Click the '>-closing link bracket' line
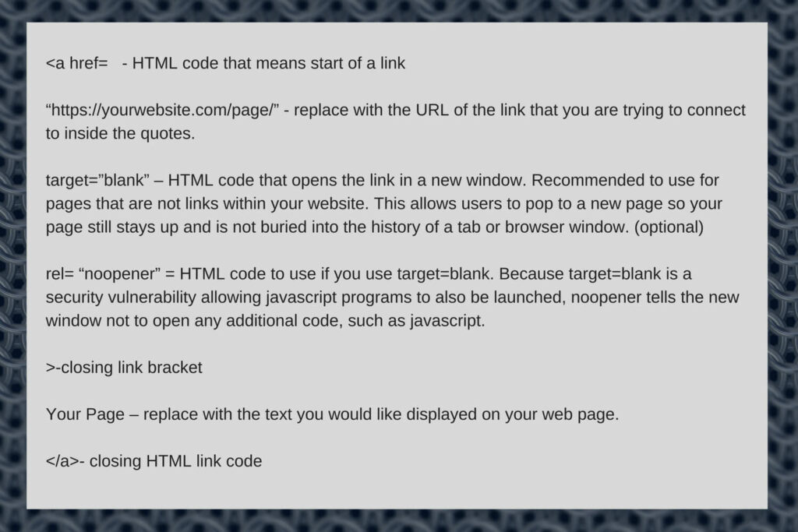 coord(124,367)
